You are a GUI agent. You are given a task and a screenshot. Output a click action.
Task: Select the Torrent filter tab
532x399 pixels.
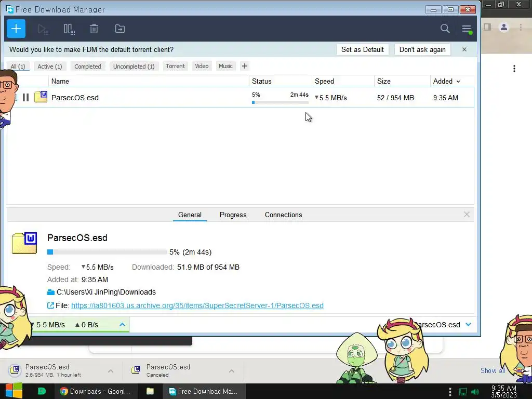(x=175, y=66)
